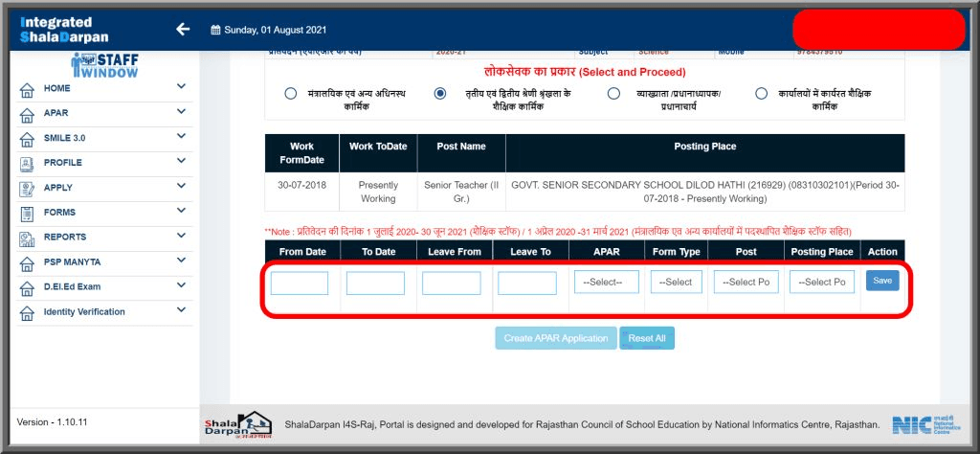The width and height of the screenshot is (980, 454).
Task: Click the Identity Verification sidebar icon
Action: pyautogui.click(x=27, y=312)
